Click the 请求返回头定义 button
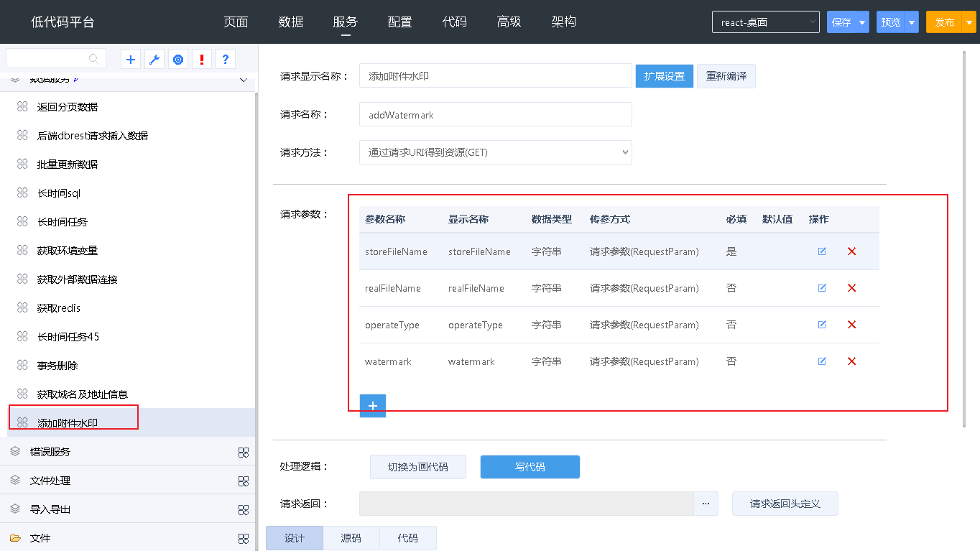Screen dimensions: 980x551 [785, 504]
